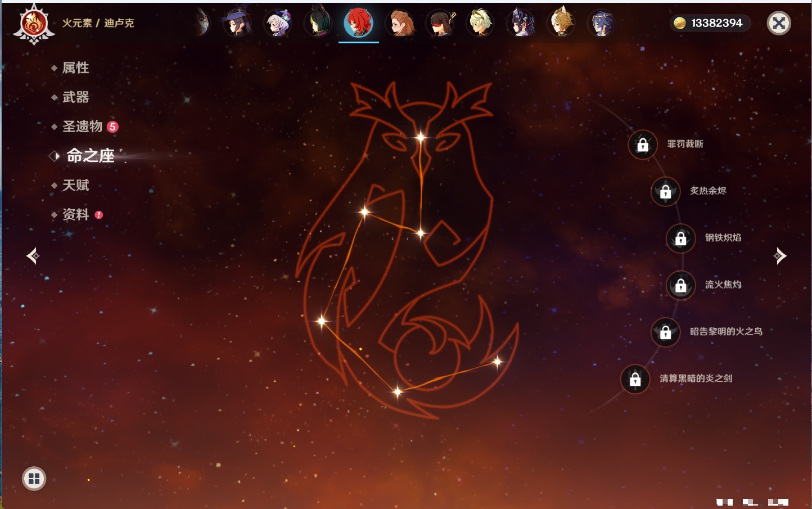Viewport: 812px width, 509px height.
Task: Open the 圣遗物 artifacts tab
Action: click(82, 127)
